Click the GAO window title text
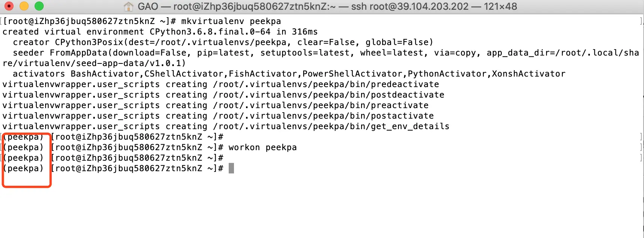 click(148, 6)
